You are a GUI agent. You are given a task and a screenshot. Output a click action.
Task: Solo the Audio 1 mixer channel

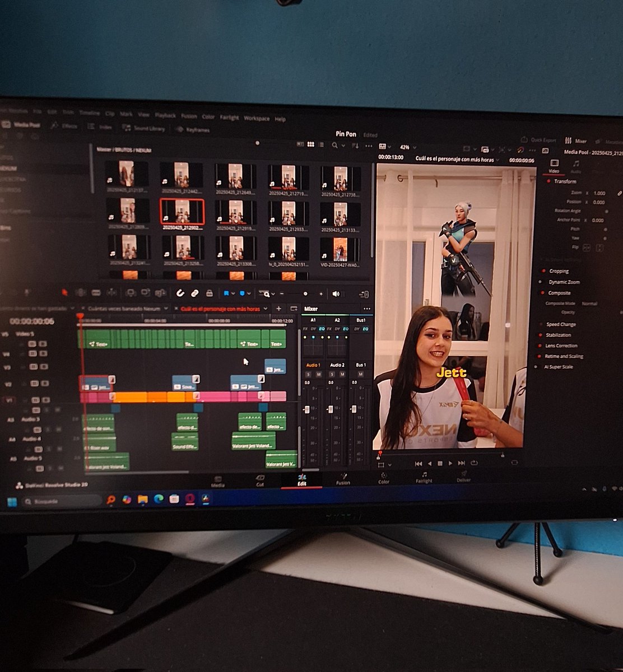pyautogui.click(x=308, y=374)
